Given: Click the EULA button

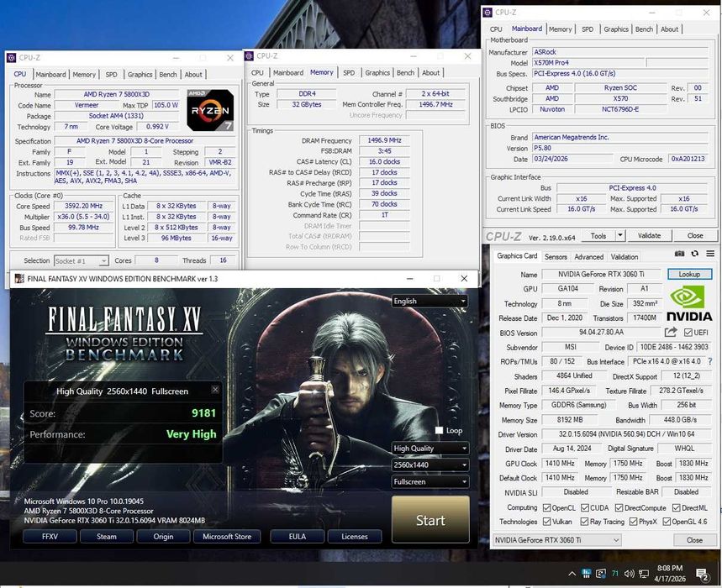Looking at the screenshot, I should click(297, 537).
